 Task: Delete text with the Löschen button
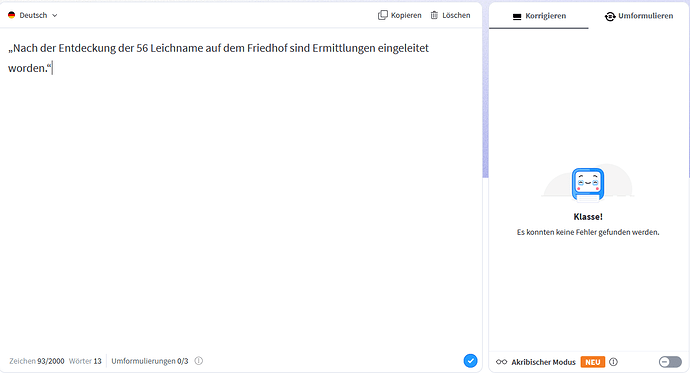(450, 15)
